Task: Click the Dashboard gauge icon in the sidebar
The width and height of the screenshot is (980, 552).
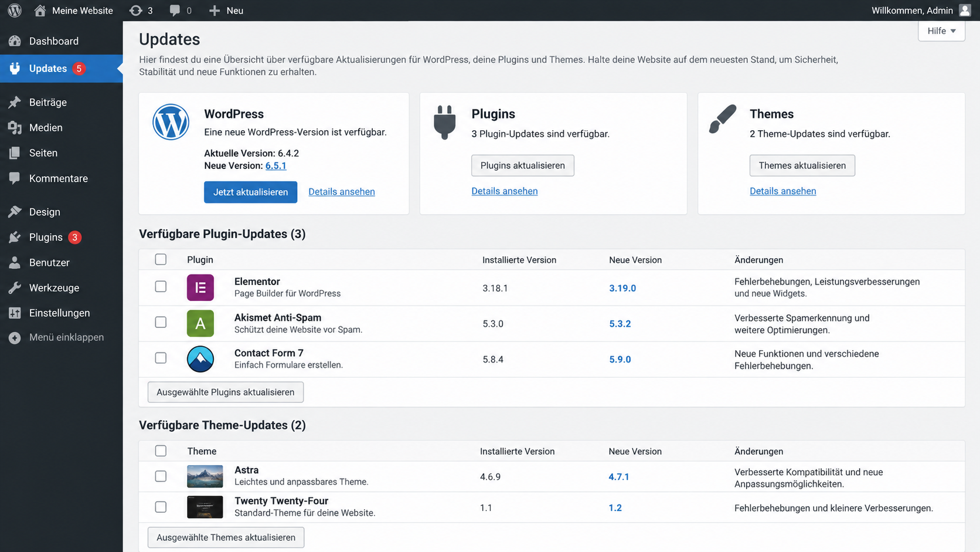Action: [15, 41]
